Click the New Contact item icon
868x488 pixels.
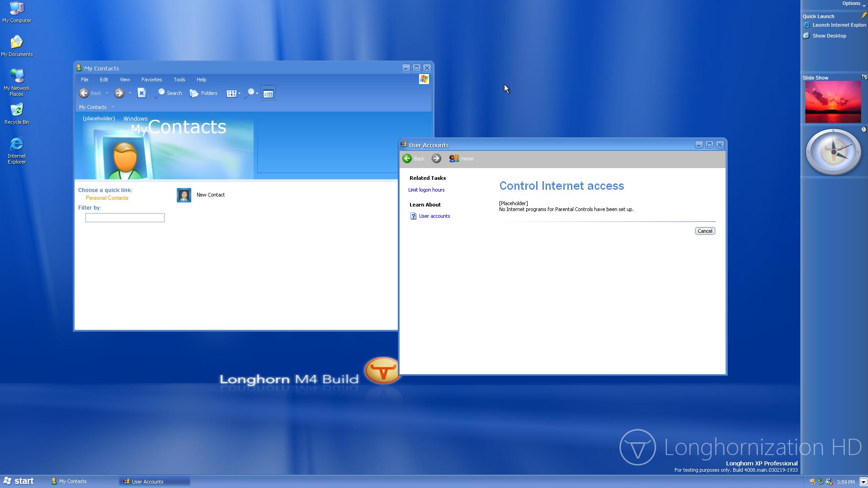pos(184,195)
